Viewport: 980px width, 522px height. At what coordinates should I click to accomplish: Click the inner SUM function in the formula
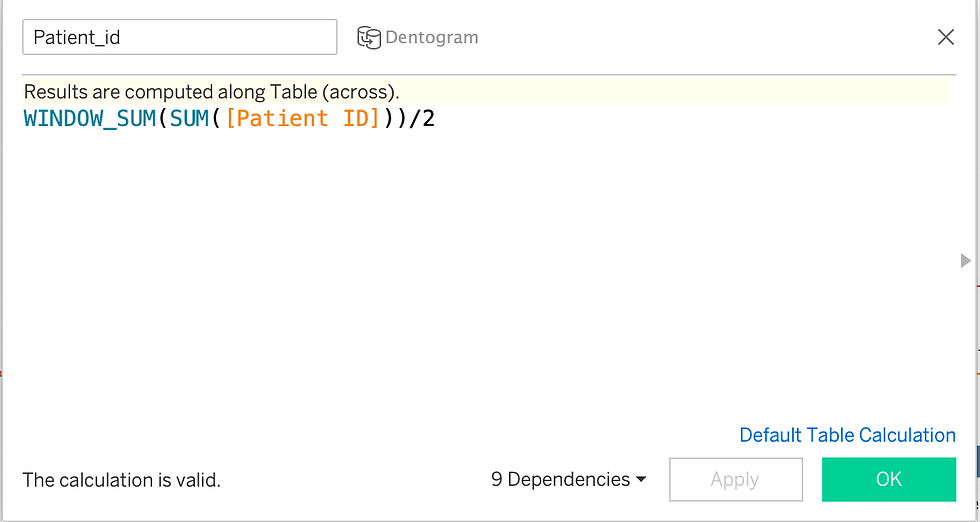coord(189,119)
